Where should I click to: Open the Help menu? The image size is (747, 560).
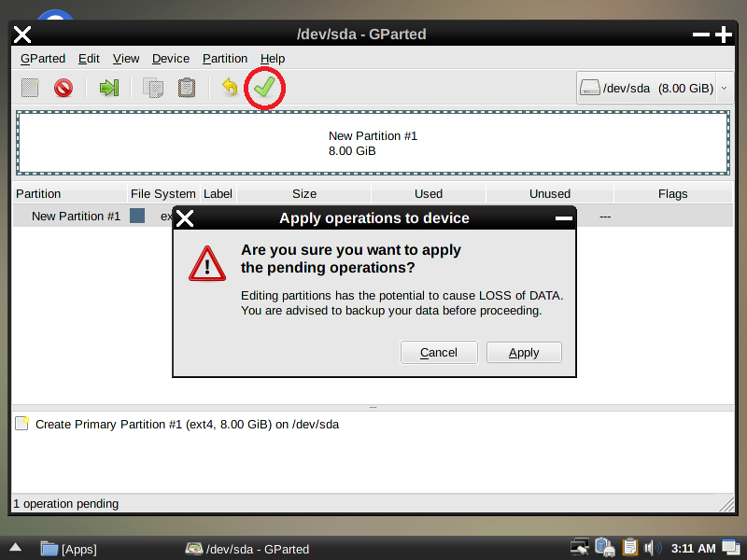[273, 59]
